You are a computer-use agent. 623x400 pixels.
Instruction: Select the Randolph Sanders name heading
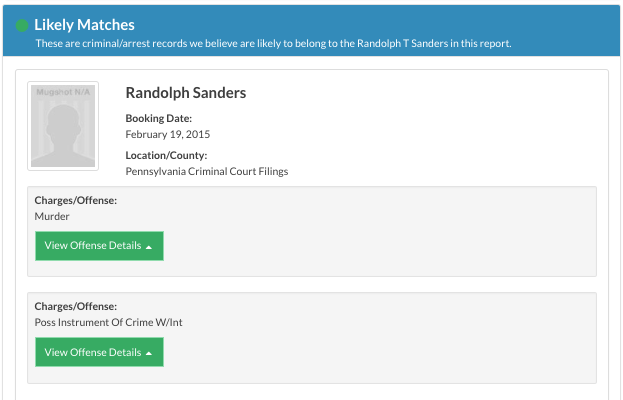point(186,93)
